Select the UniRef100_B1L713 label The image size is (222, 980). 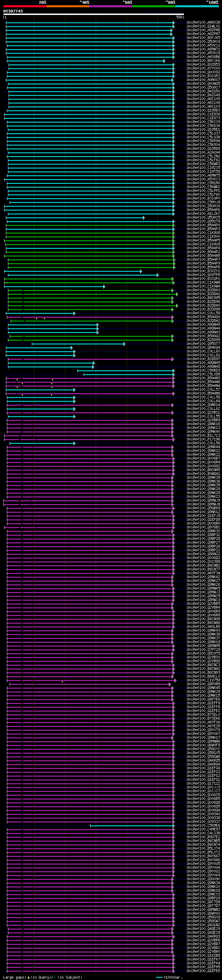coord(203,436)
